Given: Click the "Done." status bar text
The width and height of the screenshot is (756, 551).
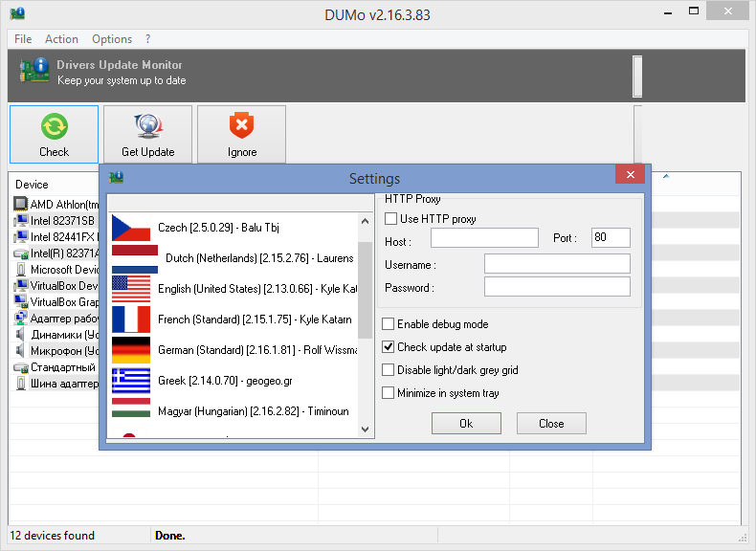Looking at the screenshot, I should [x=169, y=536].
